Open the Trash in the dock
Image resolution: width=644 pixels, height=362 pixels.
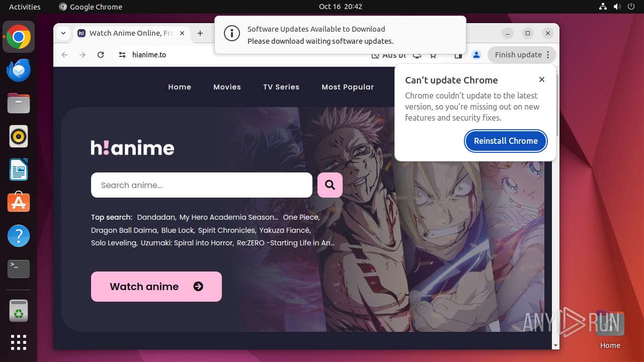(19, 311)
